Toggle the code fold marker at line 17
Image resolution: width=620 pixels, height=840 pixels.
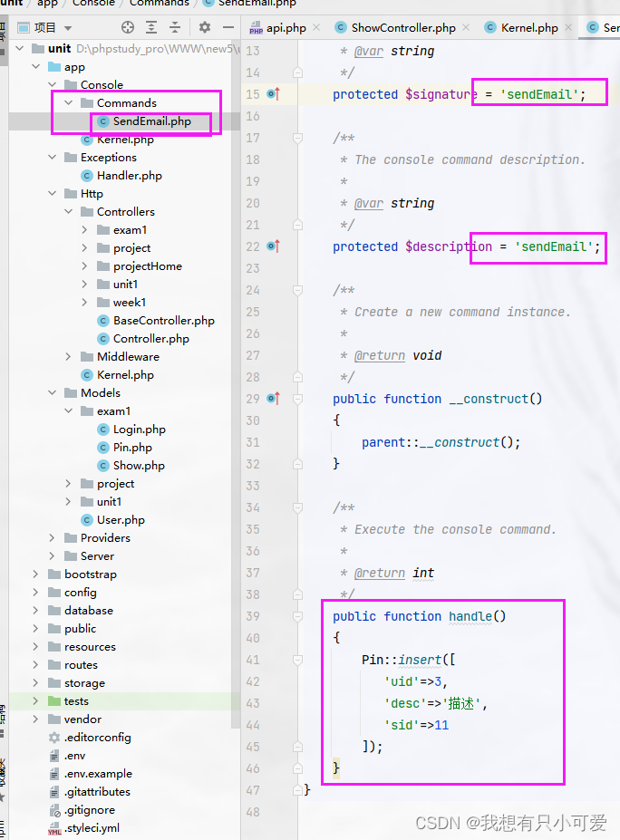click(x=299, y=138)
